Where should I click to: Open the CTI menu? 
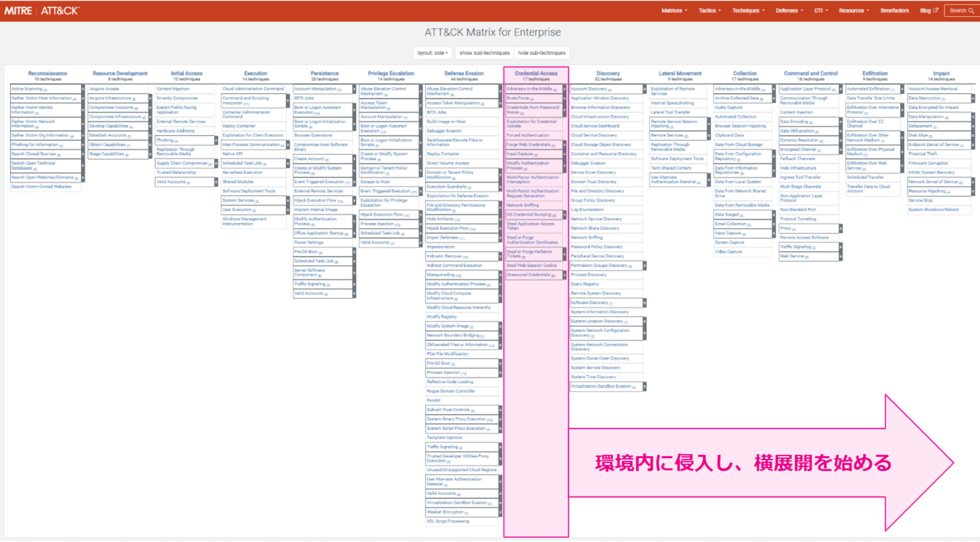tap(821, 10)
